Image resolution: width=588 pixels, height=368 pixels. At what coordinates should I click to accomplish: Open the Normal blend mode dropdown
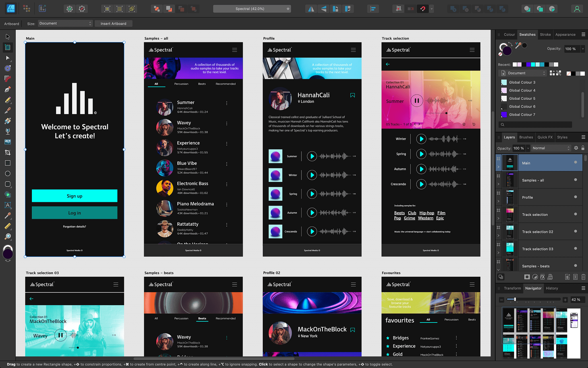pos(551,148)
